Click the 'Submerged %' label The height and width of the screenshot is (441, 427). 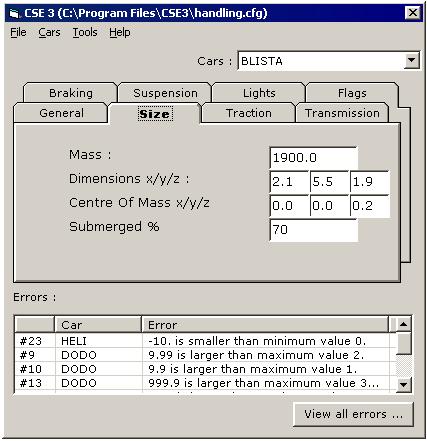tap(114, 227)
